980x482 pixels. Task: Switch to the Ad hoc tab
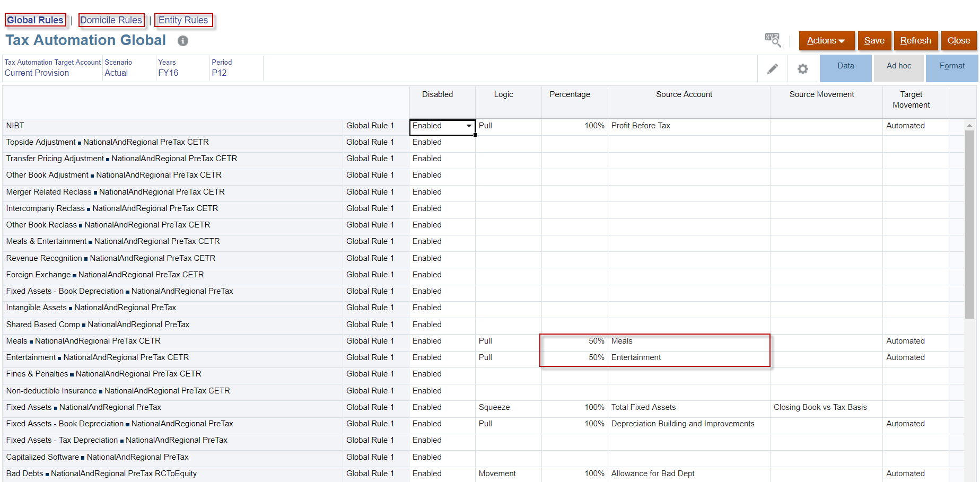(x=899, y=66)
